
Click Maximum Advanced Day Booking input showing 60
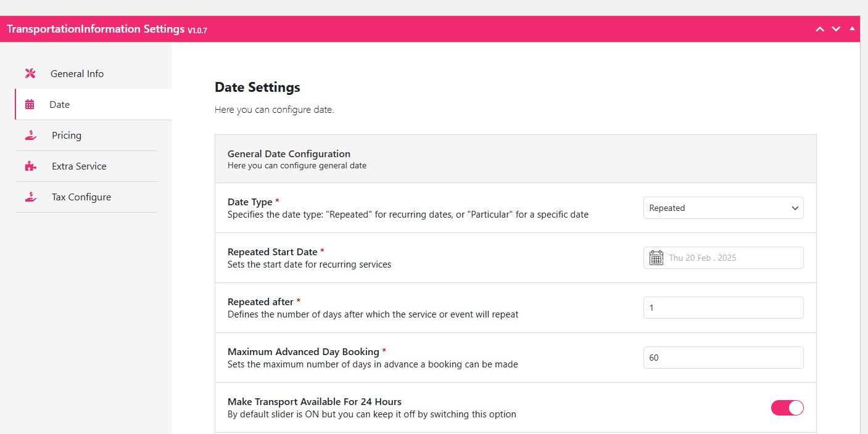pyautogui.click(x=723, y=358)
